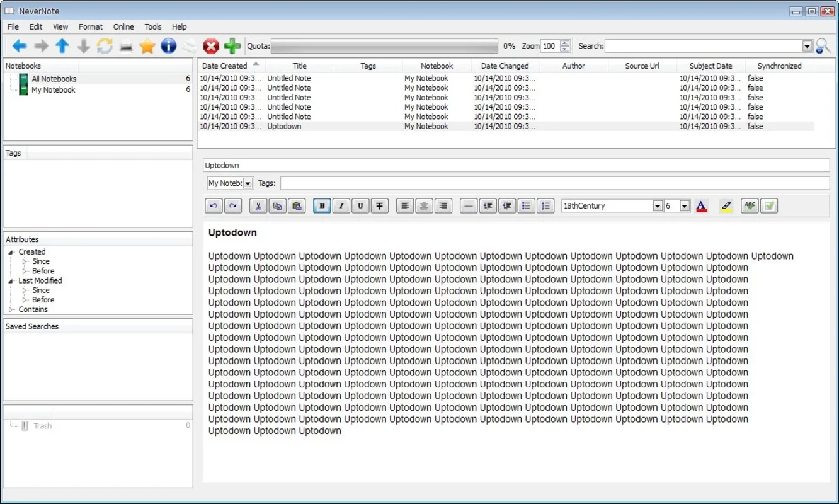
Task: Open the Help menu
Action: (x=180, y=26)
